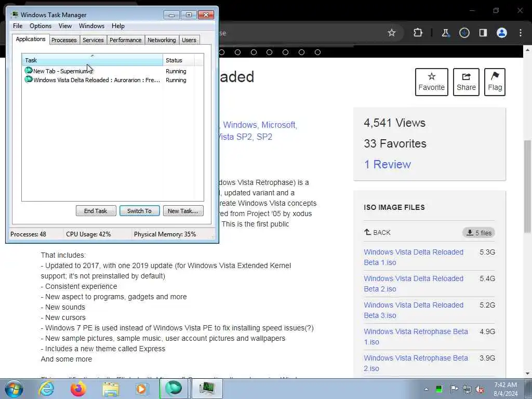Open the Help menu in Task Manager
Screen dimensions: 532x399
click(118, 26)
